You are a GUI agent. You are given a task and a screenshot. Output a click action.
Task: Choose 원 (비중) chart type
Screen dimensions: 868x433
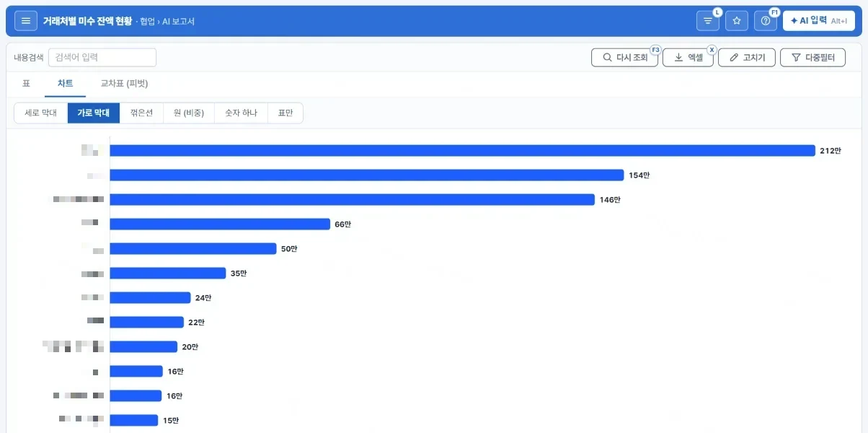[x=189, y=113]
